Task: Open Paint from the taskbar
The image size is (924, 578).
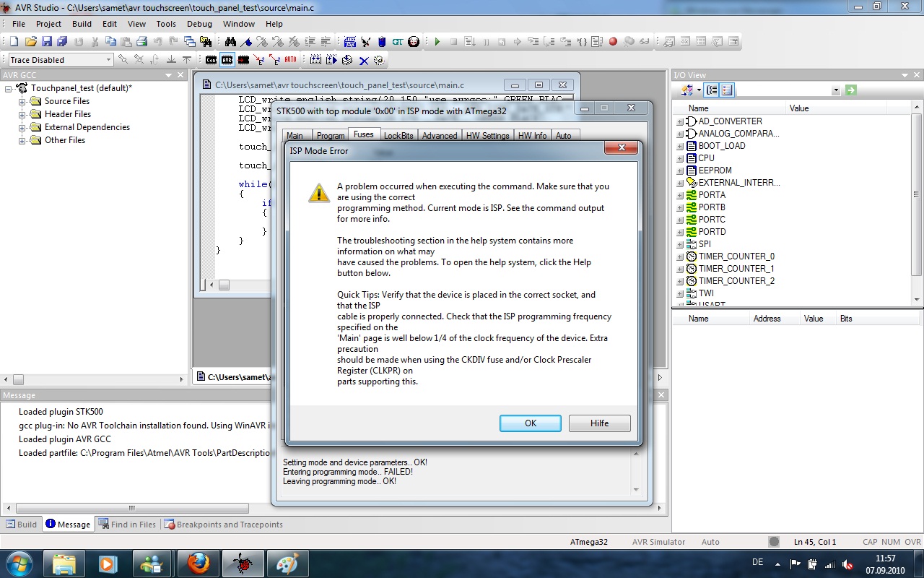Action: click(x=288, y=564)
